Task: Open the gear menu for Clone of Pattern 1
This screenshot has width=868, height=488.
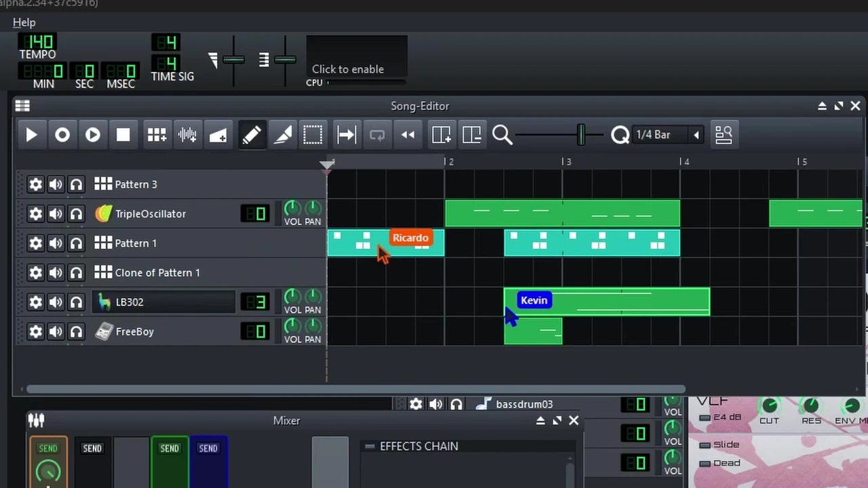Action: click(35, 272)
